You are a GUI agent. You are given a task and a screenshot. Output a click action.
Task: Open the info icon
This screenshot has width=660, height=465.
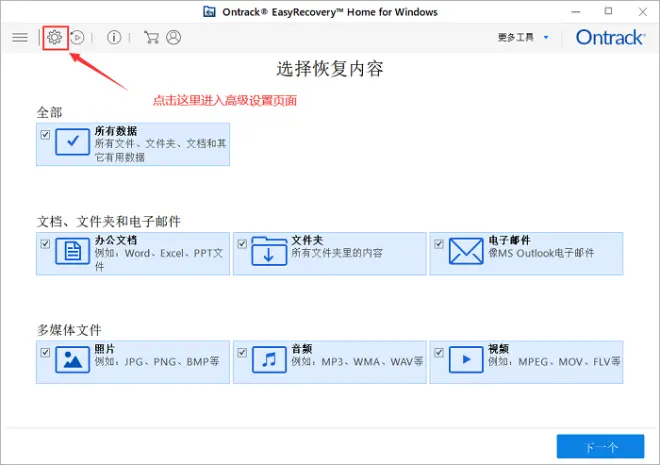[114, 37]
